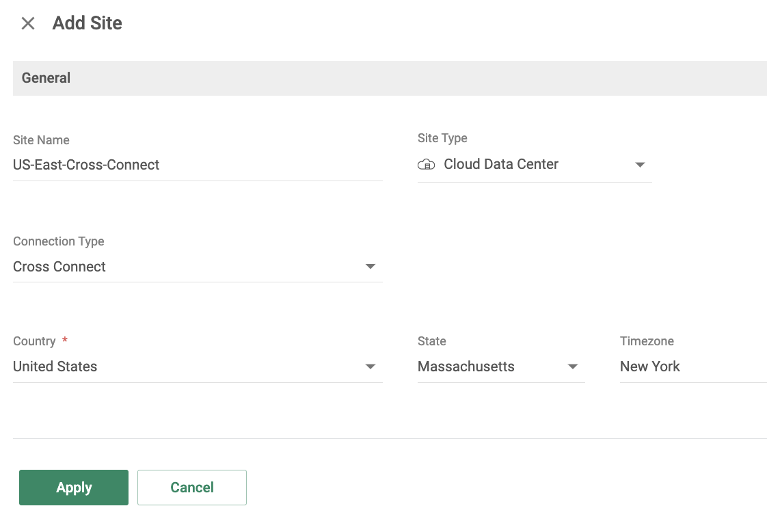Click the General section header
767x532 pixels.
point(390,79)
